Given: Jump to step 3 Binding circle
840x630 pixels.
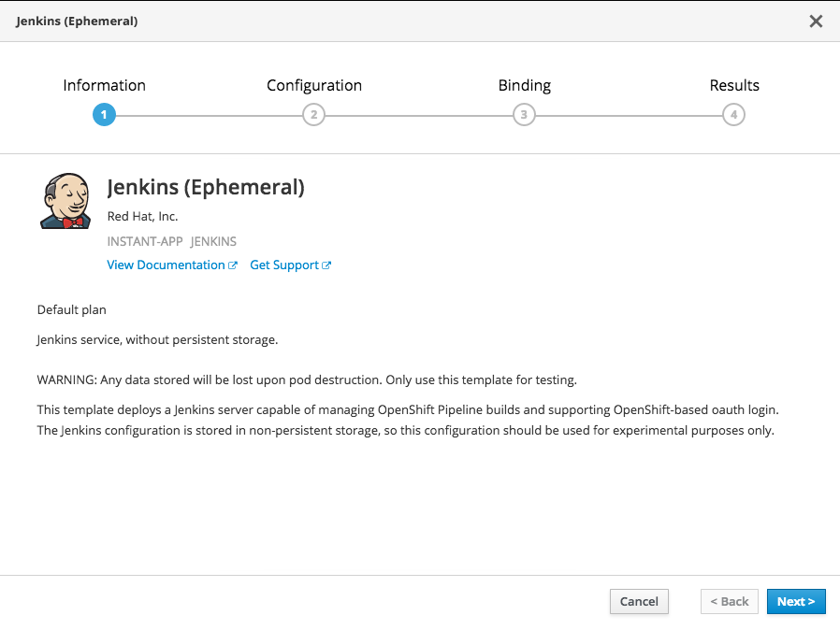Looking at the screenshot, I should pyautogui.click(x=524, y=115).
